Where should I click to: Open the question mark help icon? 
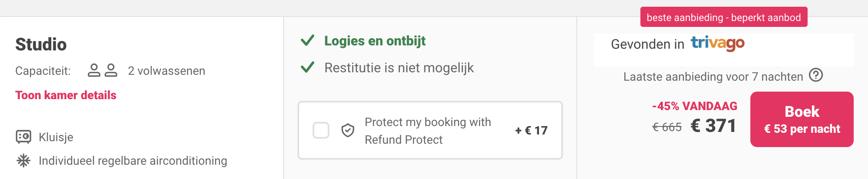[x=816, y=75]
